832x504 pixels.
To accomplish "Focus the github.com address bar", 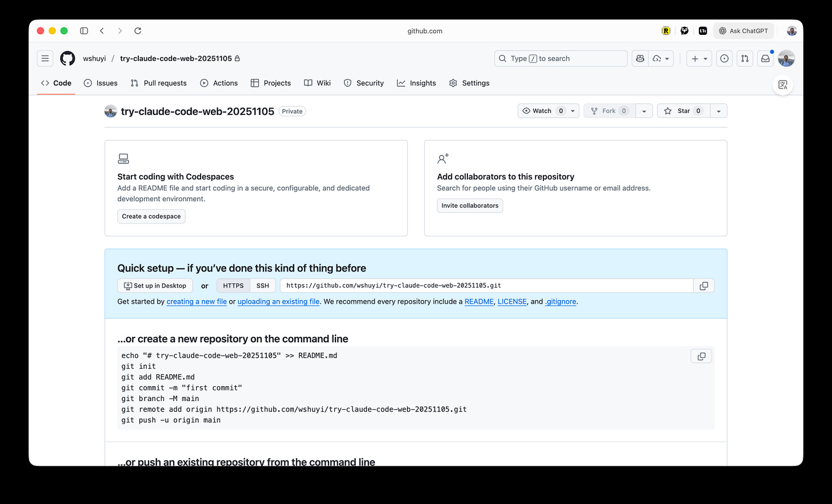I will click(x=425, y=31).
